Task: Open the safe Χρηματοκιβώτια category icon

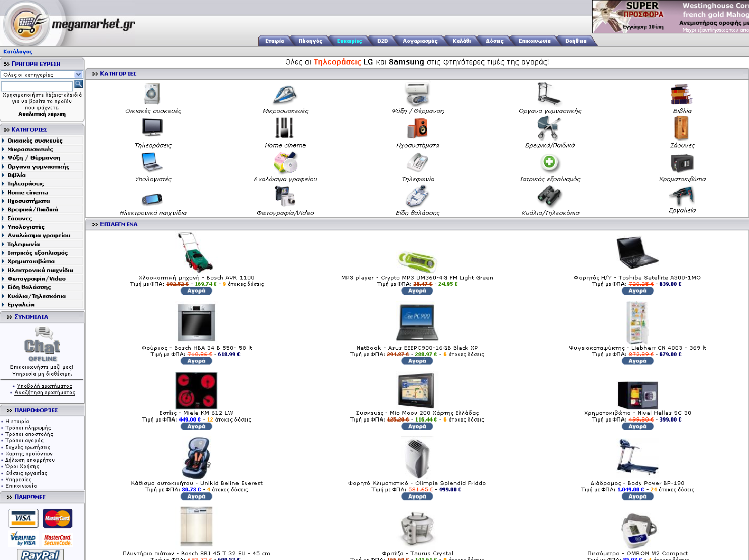Action: 682,163
